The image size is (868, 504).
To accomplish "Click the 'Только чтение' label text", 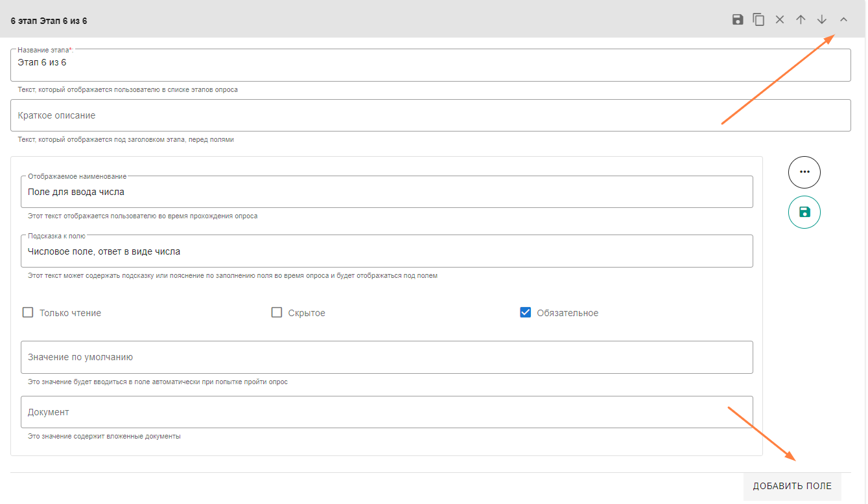I will coord(70,314).
